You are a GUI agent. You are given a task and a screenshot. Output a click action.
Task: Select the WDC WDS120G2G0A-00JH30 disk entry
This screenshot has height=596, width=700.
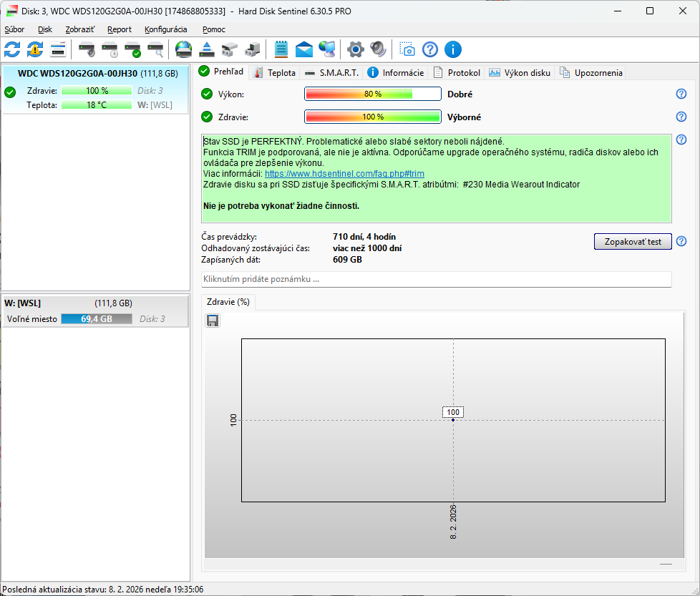95,89
